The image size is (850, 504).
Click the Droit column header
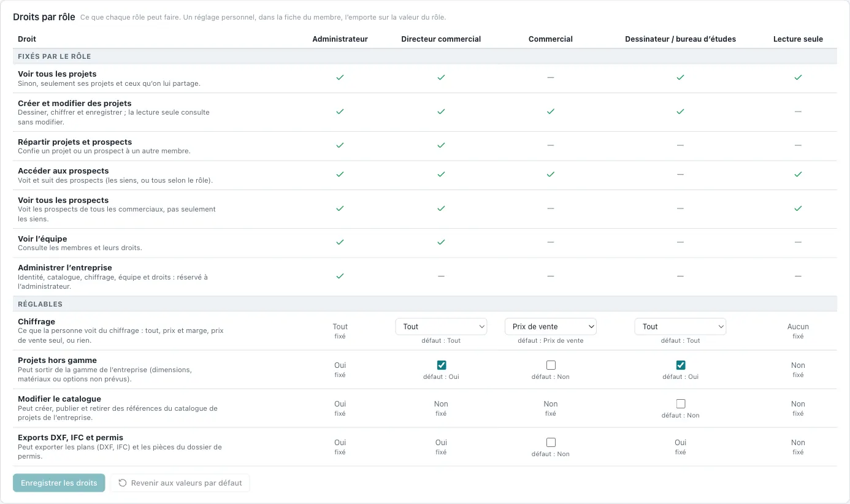tap(27, 39)
